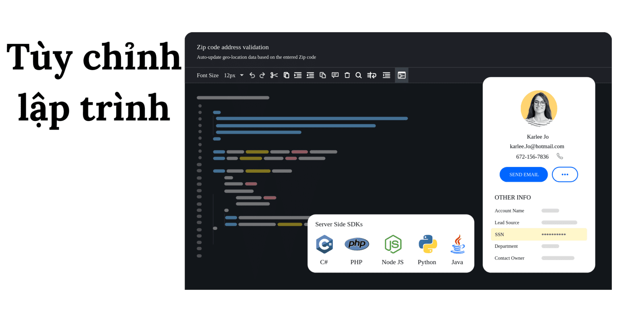The height and width of the screenshot is (322, 644).
Task: Click the decrease indent icon
Action: (310, 75)
